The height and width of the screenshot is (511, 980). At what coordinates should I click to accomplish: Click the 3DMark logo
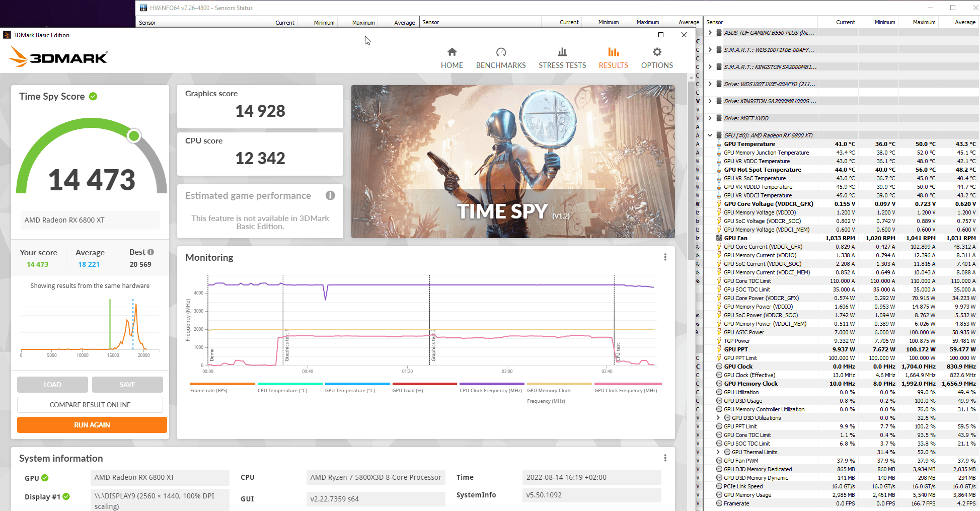coord(58,57)
